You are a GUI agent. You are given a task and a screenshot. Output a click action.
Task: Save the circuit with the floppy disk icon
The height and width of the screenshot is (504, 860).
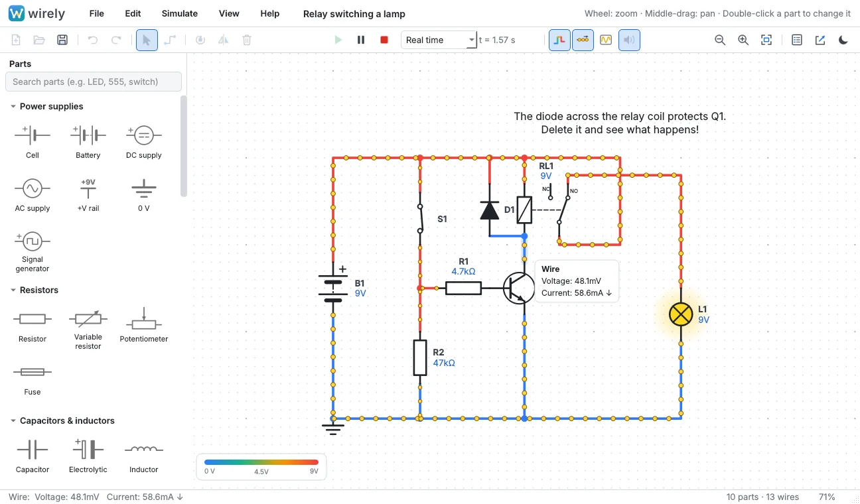pyautogui.click(x=62, y=40)
